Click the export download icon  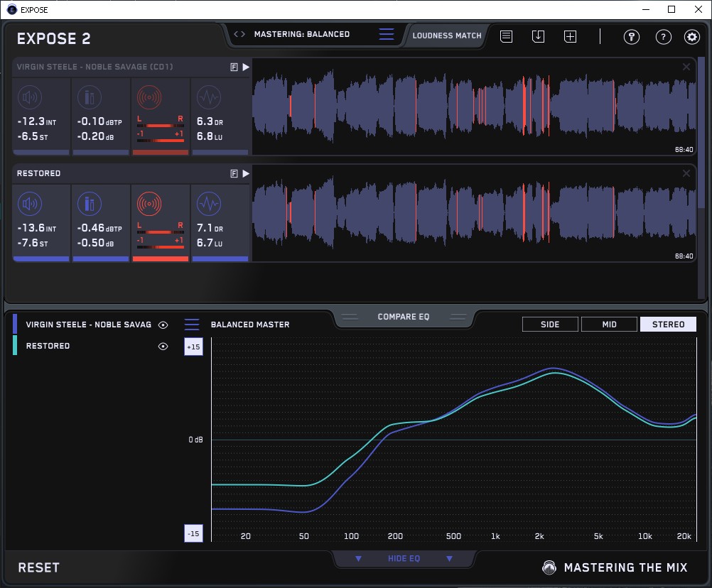tap(538, 36)
